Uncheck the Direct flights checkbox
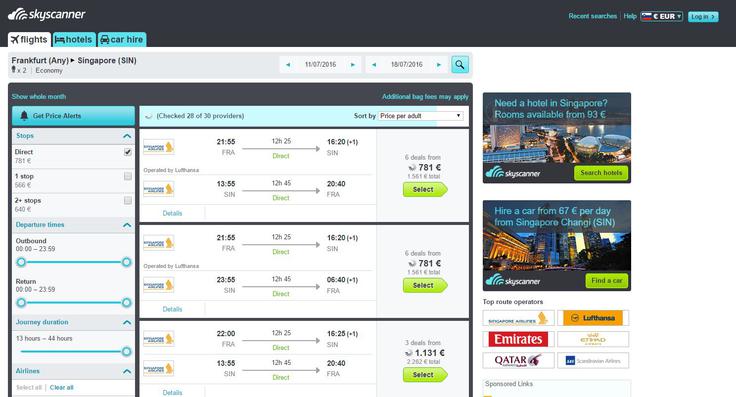The image size is (736, 397). [x=127, y=152]
